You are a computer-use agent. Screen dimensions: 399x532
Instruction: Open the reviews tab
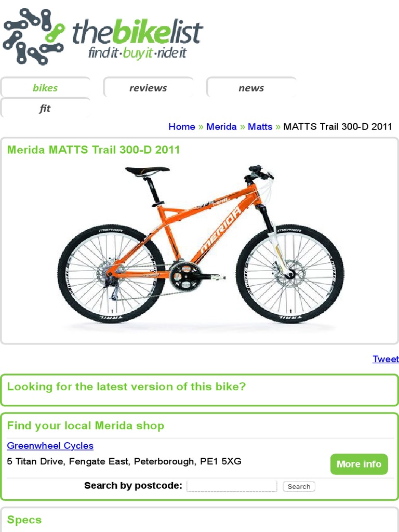(x=148, y=87)
